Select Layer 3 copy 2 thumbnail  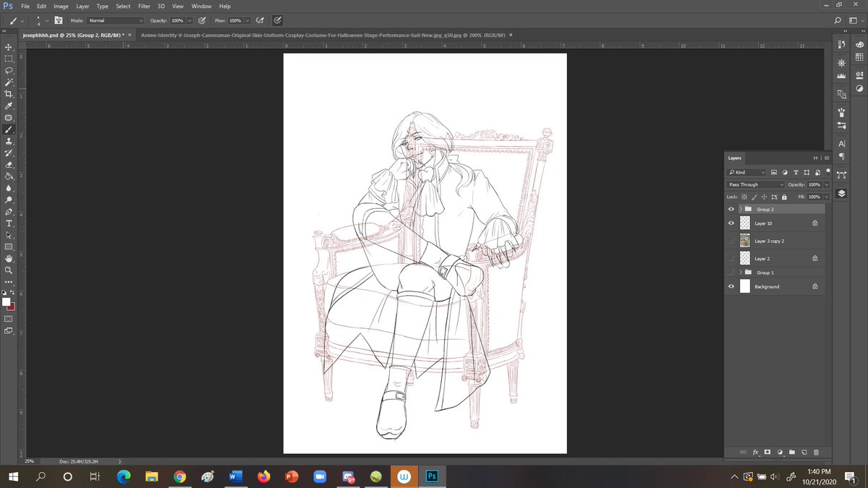click(745, 241)
